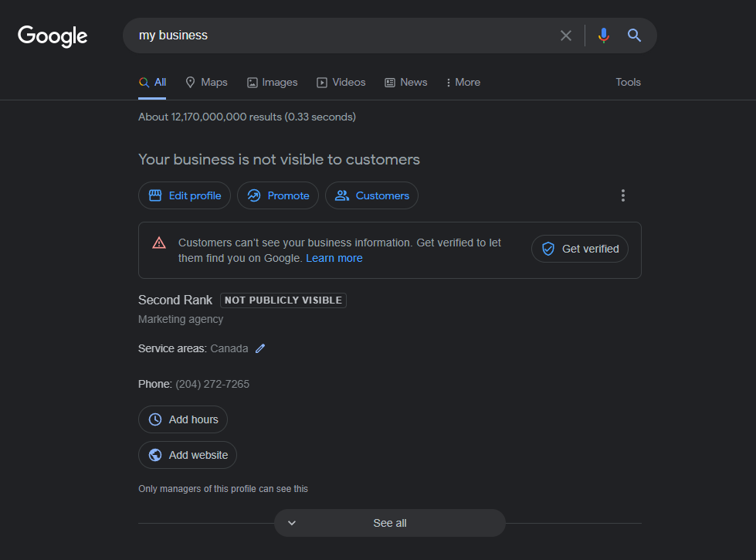Click the Google logo to return home

(52, 36)
